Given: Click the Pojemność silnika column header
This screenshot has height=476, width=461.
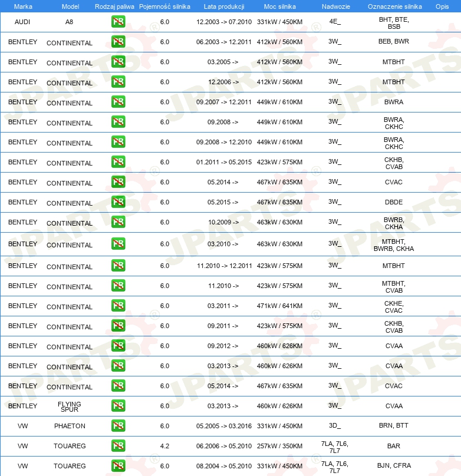Looking at the screenshot, I should [x=164, y=6].
